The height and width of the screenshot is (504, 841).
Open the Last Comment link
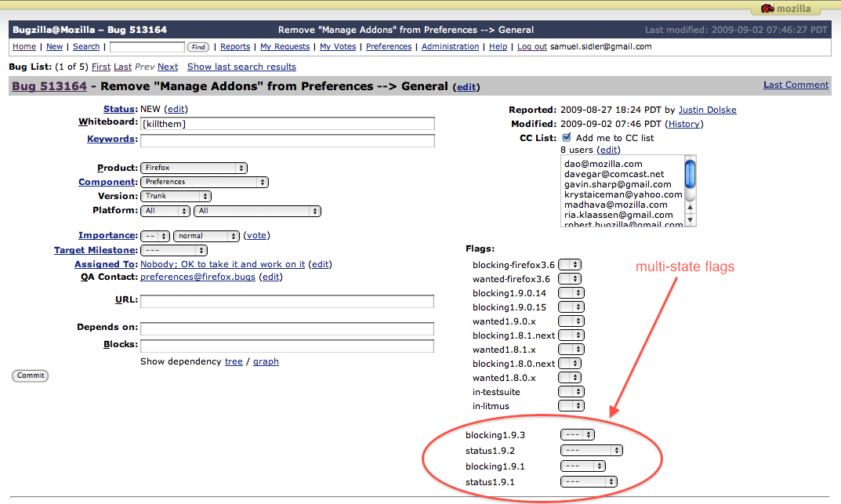(796, 85)
